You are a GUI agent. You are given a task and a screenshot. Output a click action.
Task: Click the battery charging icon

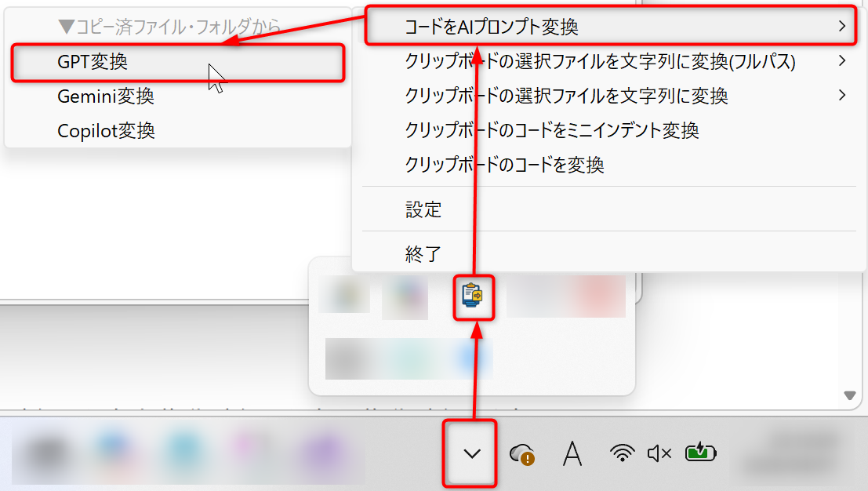coord(700,452)
